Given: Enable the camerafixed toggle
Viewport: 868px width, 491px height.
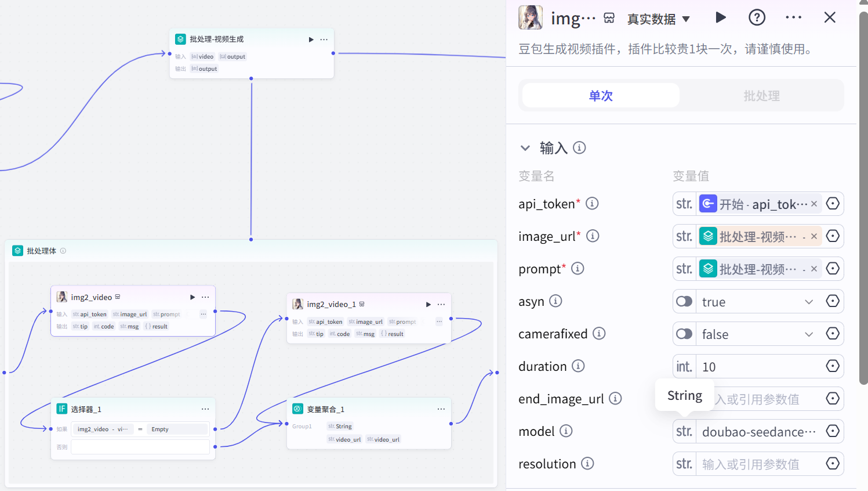Looking at the screenshot, I should coord(684,334).
